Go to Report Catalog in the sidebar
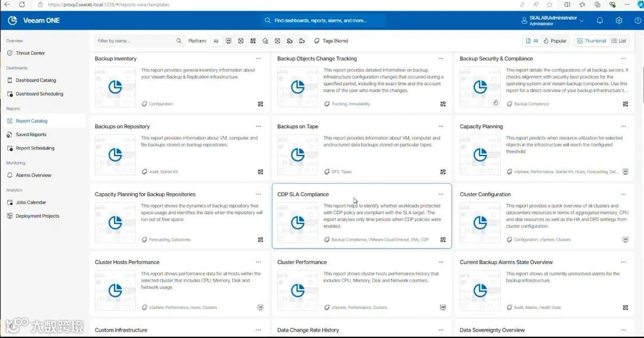 (31, 121)
